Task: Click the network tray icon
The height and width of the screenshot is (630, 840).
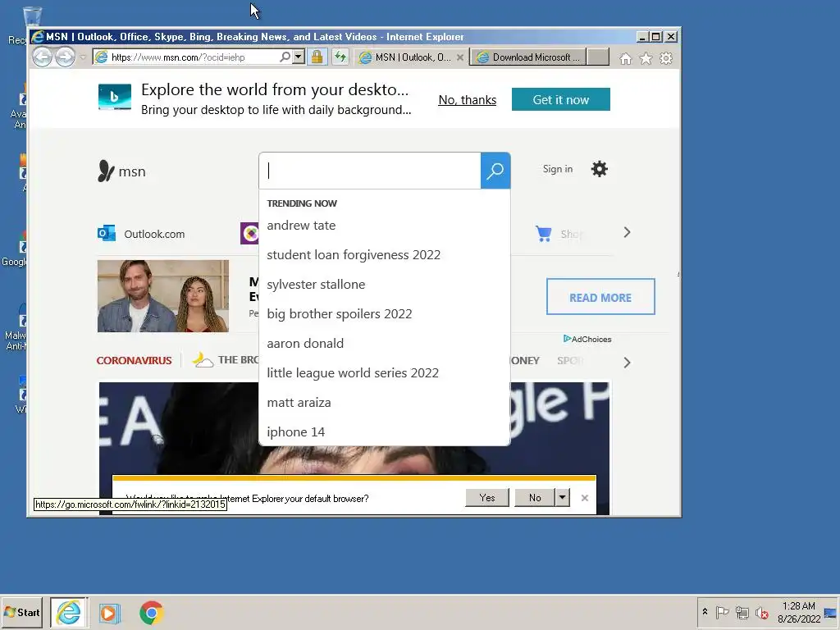Action: [742, 612]
